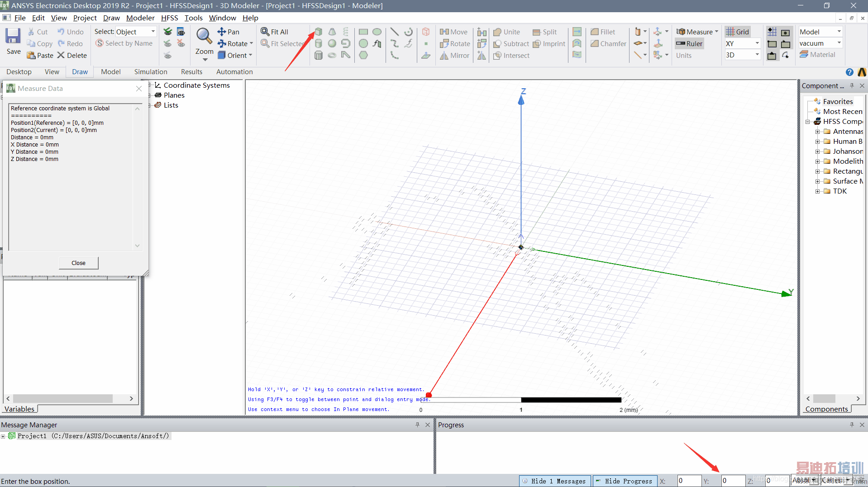Select the Draw Regular Polygon icon
The image size is (868, 487).
point(363,55)
